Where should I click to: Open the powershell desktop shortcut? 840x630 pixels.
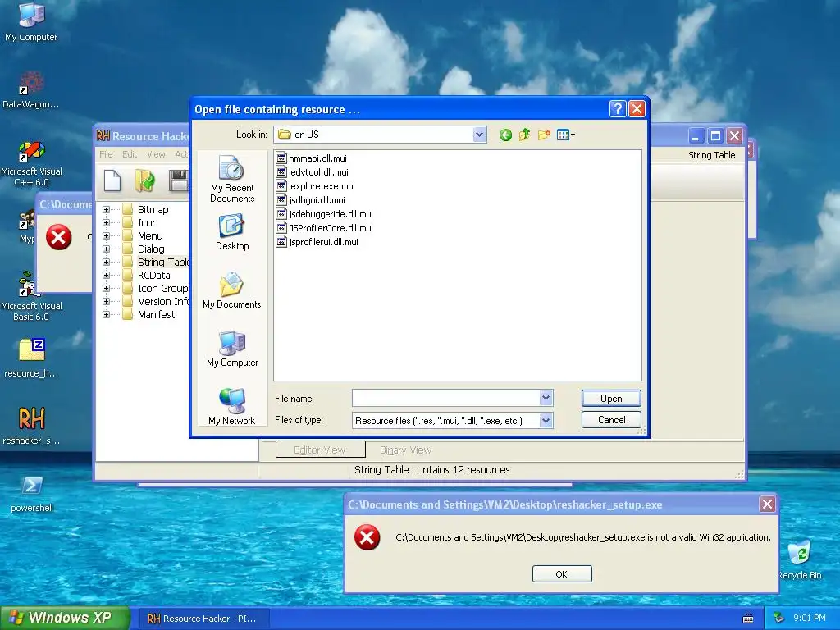coord(31,494)
